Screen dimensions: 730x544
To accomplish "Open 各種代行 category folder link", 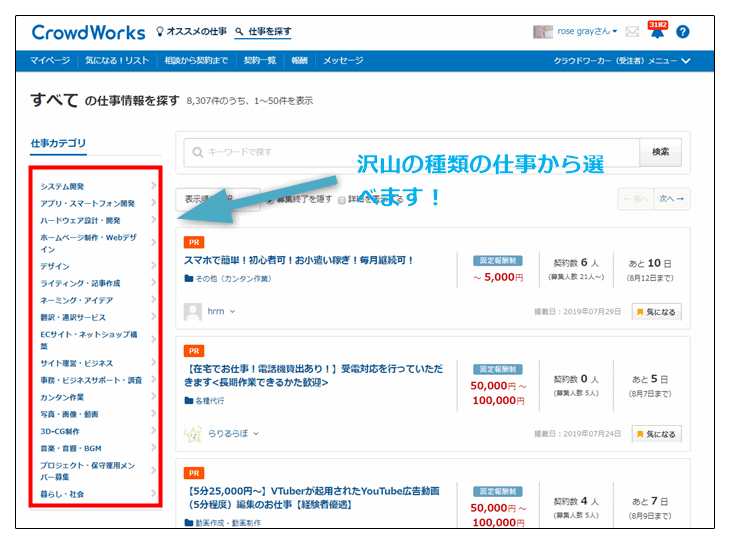I will [205, 401].
